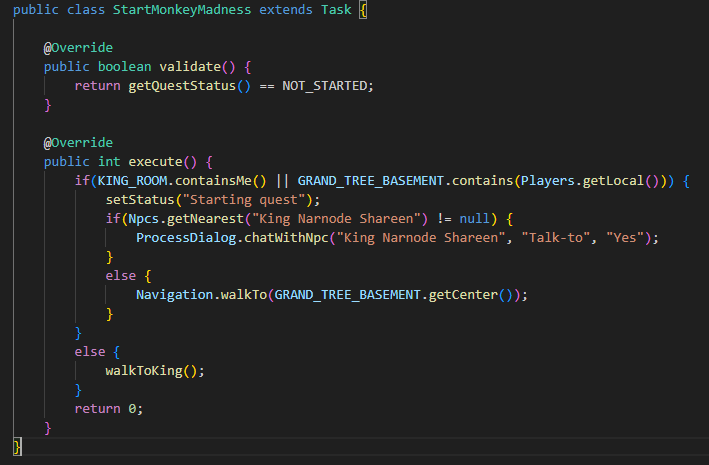Click the walkToKing method call
The image size is (709, 465).
click(144, 371)
